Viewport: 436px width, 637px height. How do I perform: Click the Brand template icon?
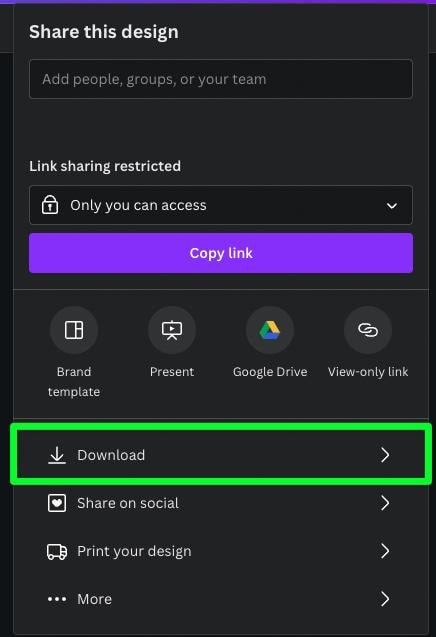point(74,330)
